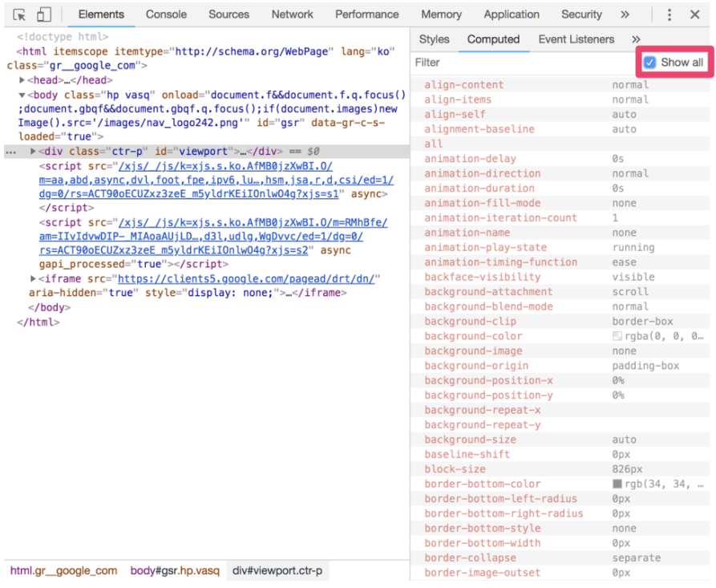Open the Memory tab

click(441, 14)
